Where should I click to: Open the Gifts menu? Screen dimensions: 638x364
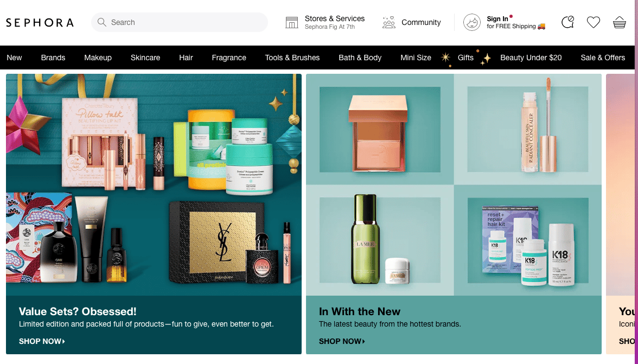pos(465,58)
